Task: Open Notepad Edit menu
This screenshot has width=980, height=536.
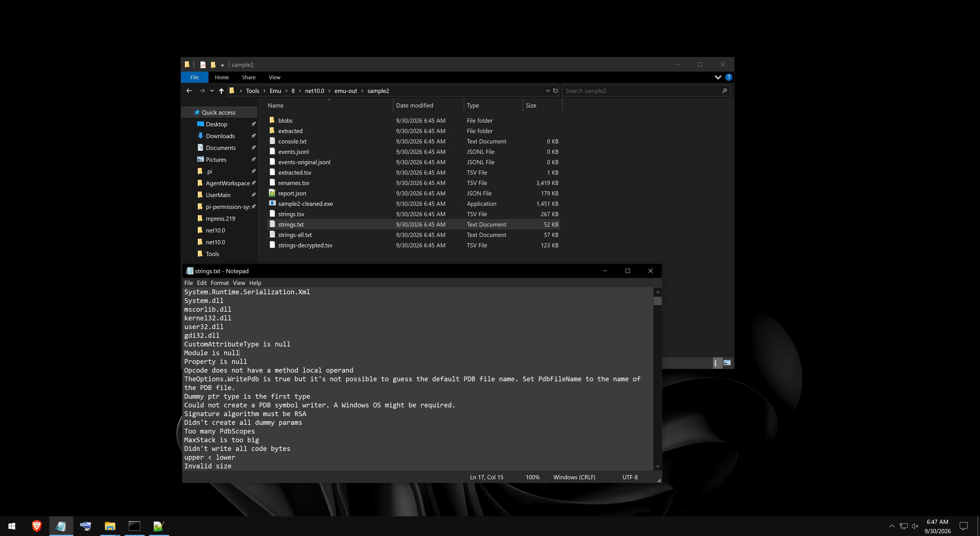Action: [202, 282]
